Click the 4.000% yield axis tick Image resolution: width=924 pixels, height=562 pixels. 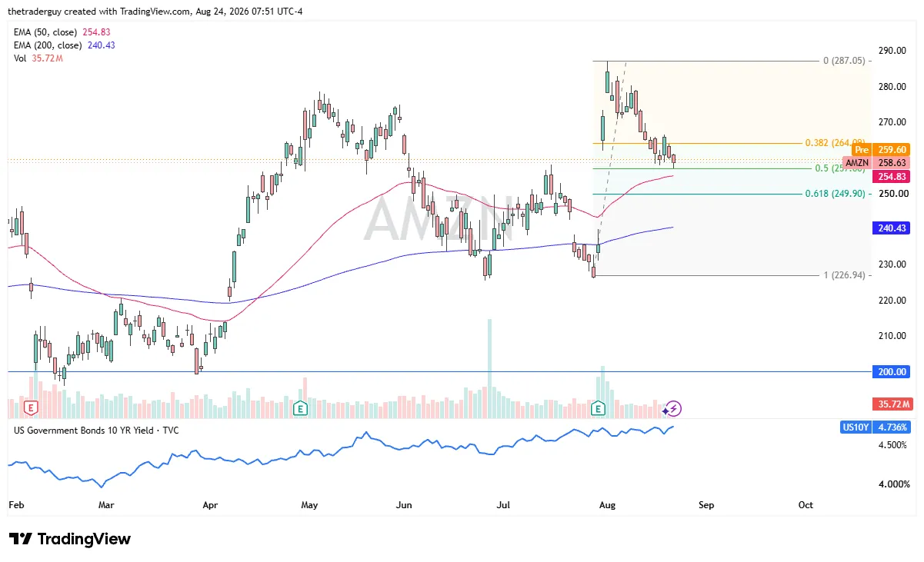(x=893, y=484)
